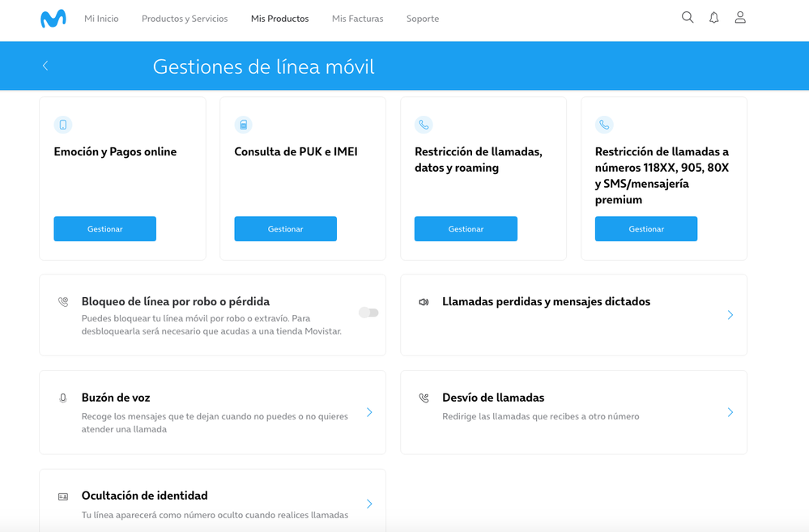
Task: Go back using the header arrow
Action: pyautogui.click(x=45, y=66)
